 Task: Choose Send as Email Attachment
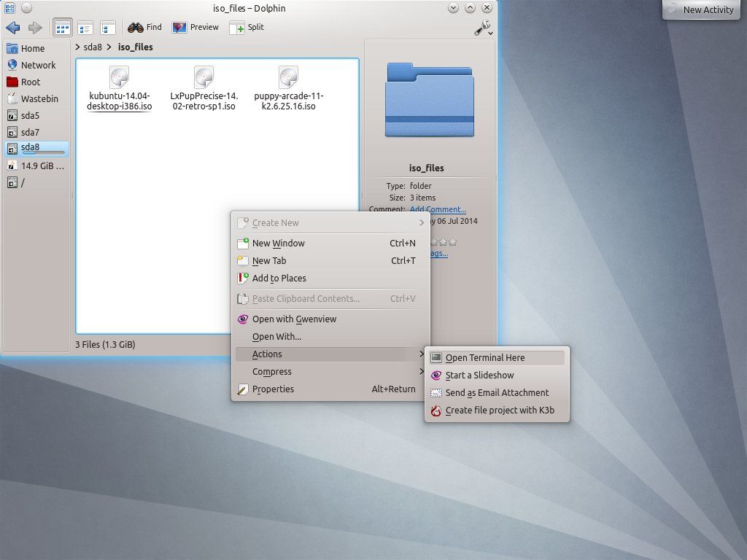click(496, 393)
